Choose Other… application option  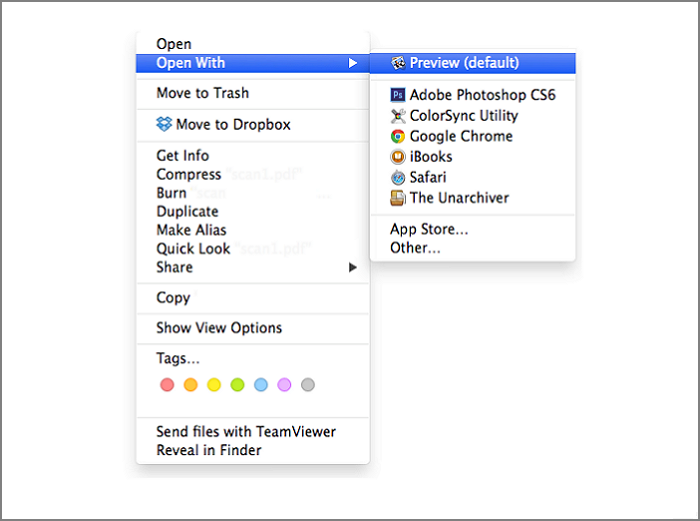point(415,247)
